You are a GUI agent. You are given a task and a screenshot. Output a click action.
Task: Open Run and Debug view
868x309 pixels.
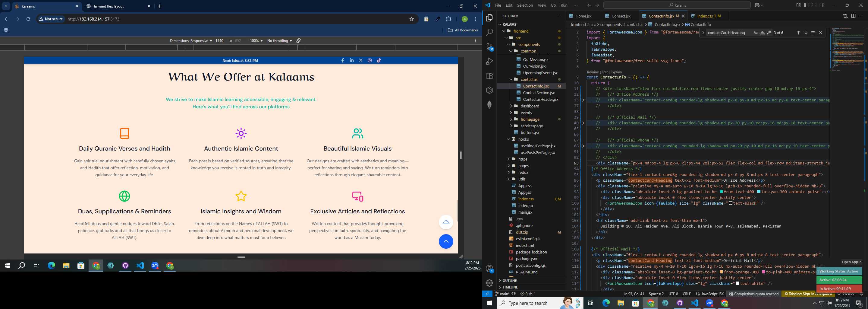[489, 61]
